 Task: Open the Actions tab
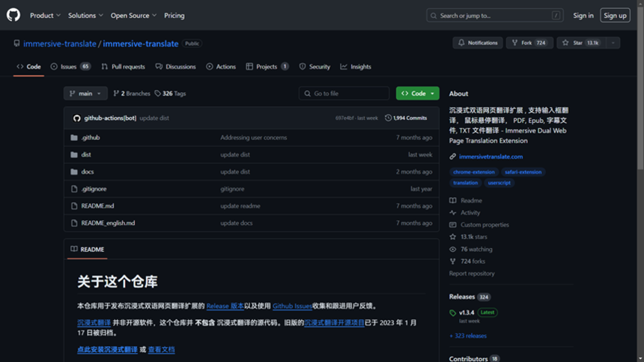click(x=221, y=67)
